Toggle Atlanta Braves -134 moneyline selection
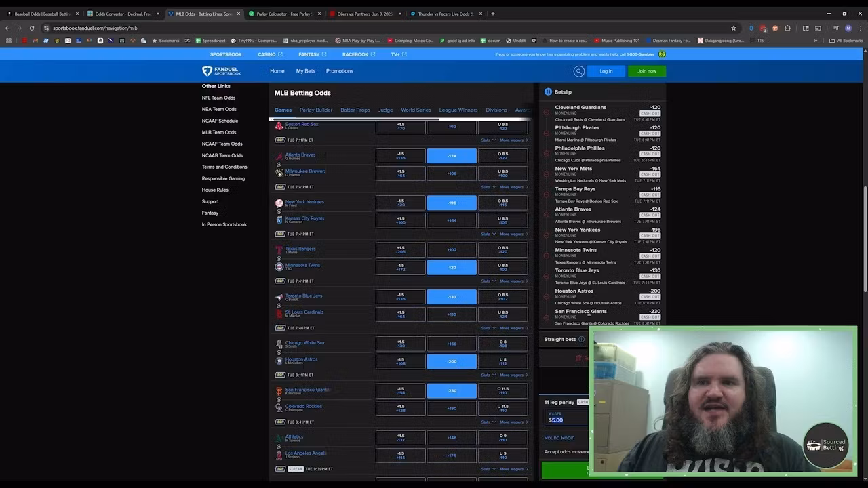Viewport: 868px width, 488px height. pos(451,156)
